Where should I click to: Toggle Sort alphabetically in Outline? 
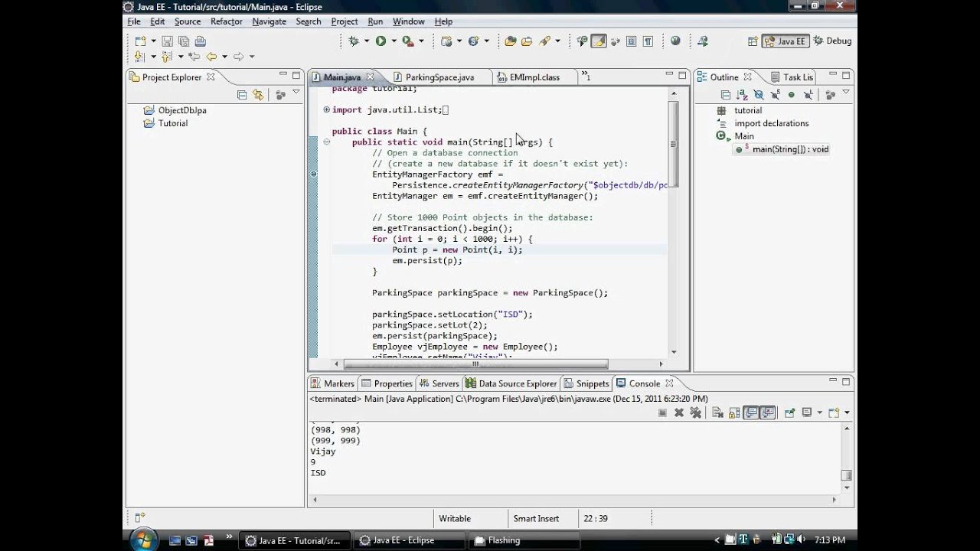(x=741, y=95)
